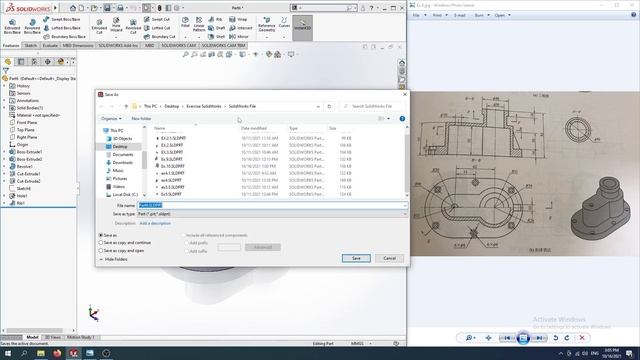This screenshot has width=640, height=360.
Task: Click the Home icon in SolidWorks title toolbar
Action: tap(72, 8)
